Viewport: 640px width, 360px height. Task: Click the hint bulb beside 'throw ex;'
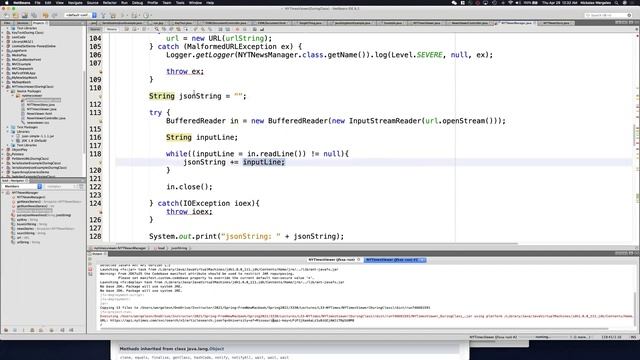click(100, 71)
